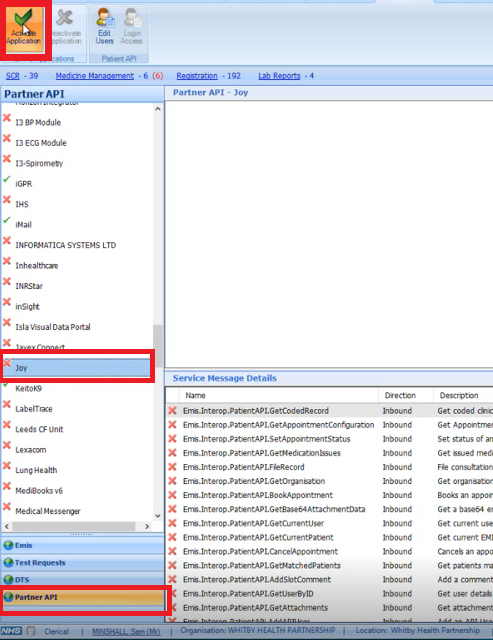
Task: Click the Activate Application ribbon button
Action: pyautogui.click(x=24, y=29)
